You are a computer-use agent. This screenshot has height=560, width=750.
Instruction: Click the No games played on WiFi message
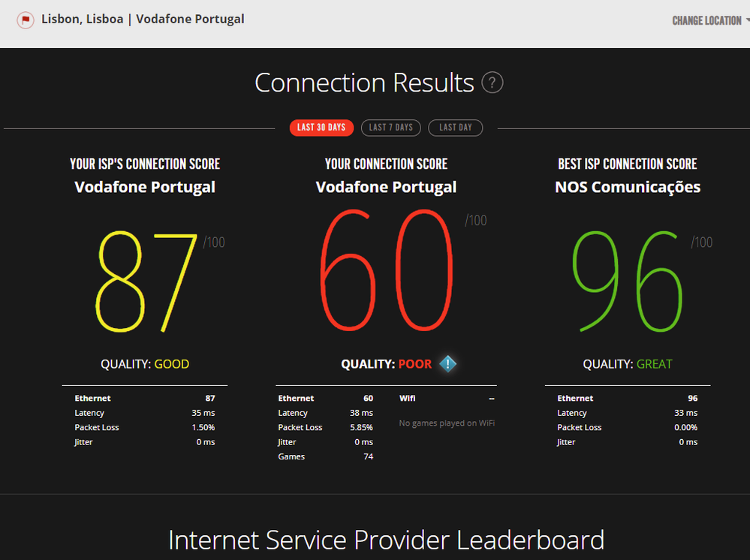[447, 423]
